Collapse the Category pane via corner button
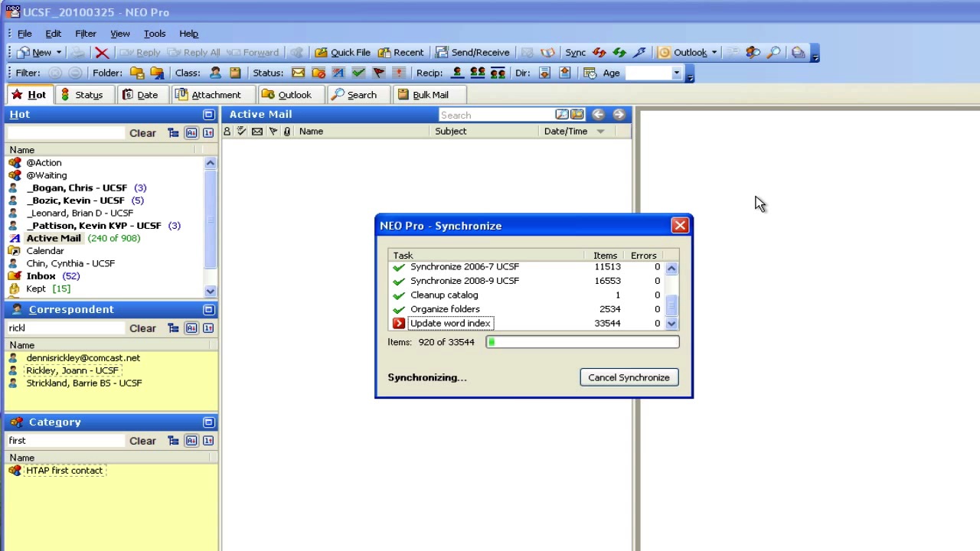Screen dimensions: 980x551 coord(208,422)
